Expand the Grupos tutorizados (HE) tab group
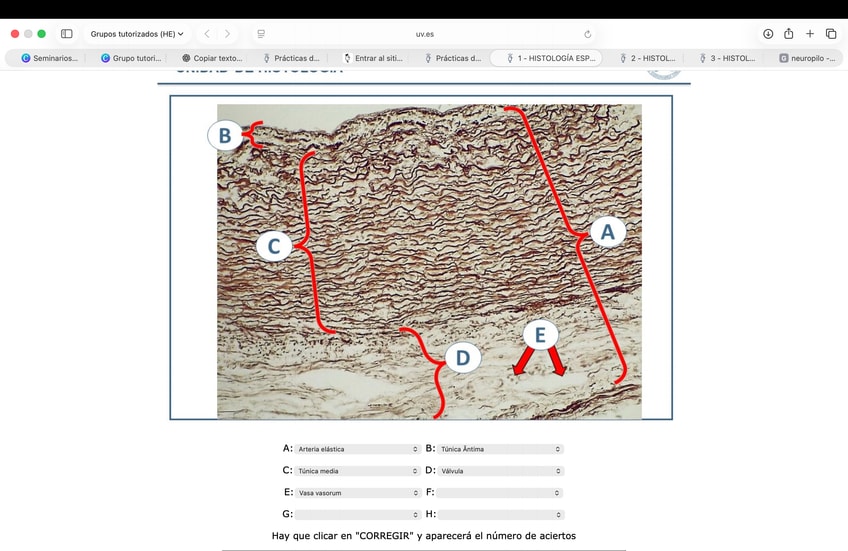 click(137, 33)
